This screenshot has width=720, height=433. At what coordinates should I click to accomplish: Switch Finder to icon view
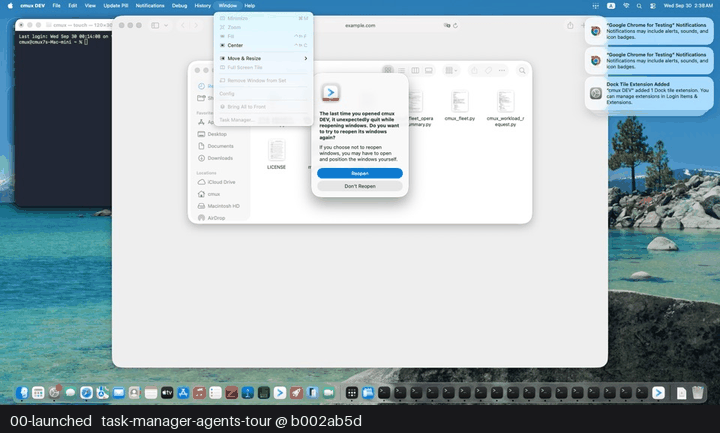click(388, 70)
